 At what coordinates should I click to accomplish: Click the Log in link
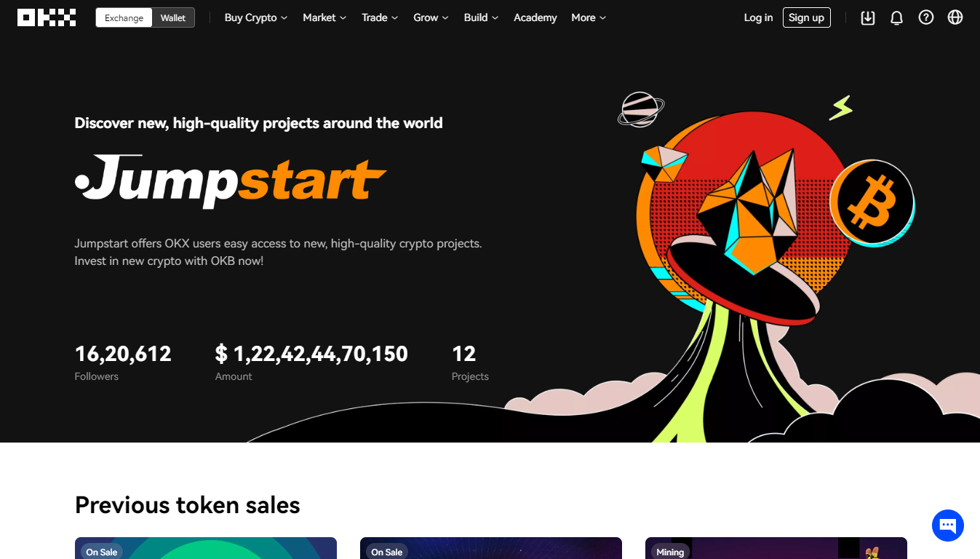(758, 17)
